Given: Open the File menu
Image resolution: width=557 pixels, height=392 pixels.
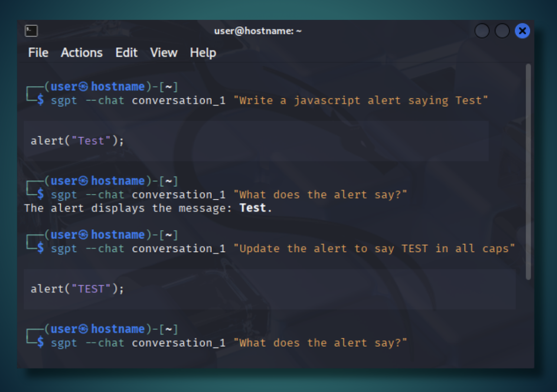Looking at the screenshot, I should [x=38, y=53].
